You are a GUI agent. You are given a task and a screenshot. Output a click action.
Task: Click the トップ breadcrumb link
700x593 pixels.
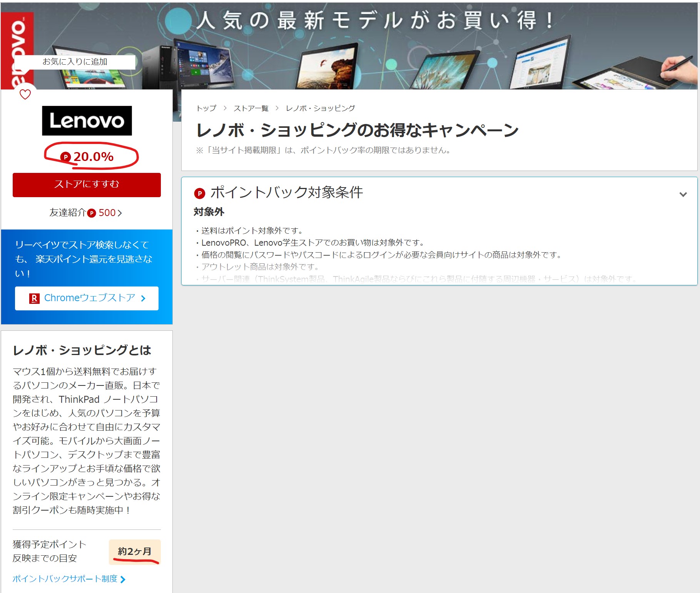[x=206, y=108]
